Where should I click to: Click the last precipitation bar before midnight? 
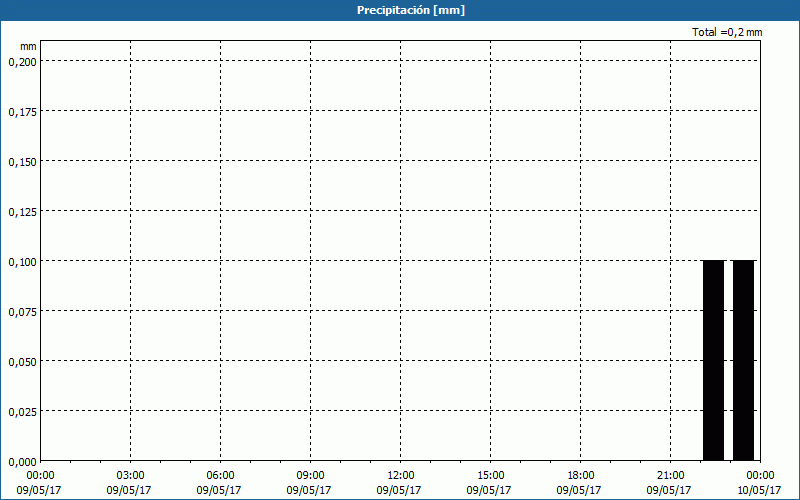743,360
